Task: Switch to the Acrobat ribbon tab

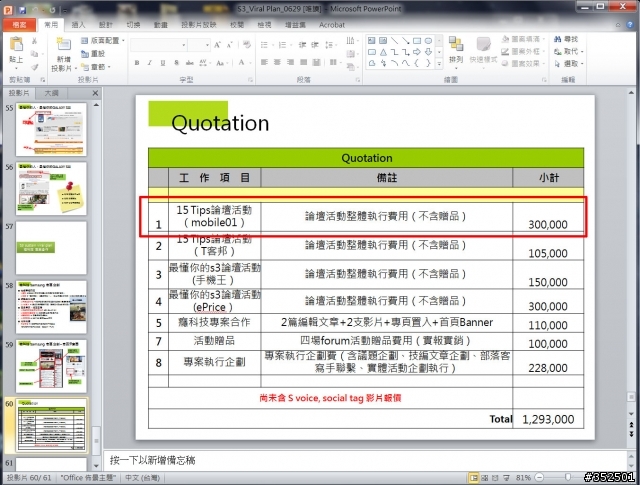Action: 332,25
